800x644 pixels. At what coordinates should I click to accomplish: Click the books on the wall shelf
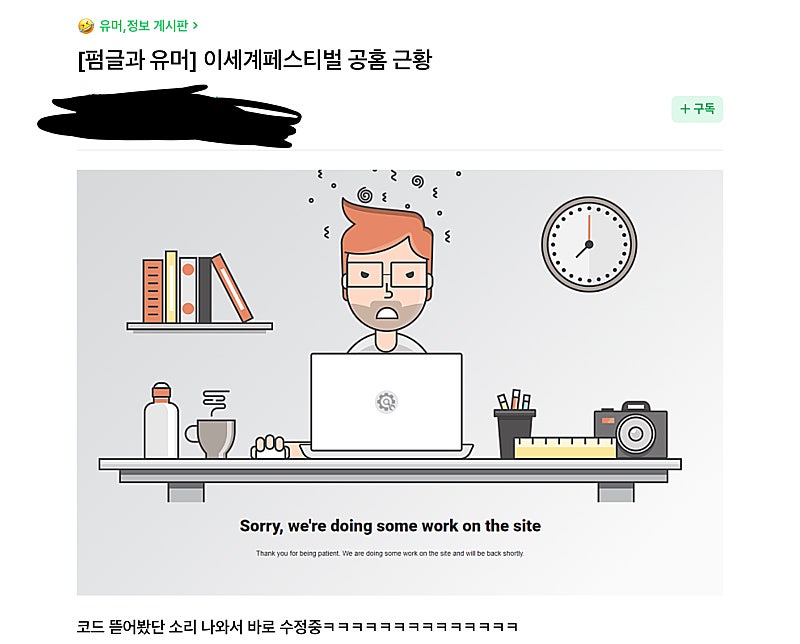click(x=197, y=288)
